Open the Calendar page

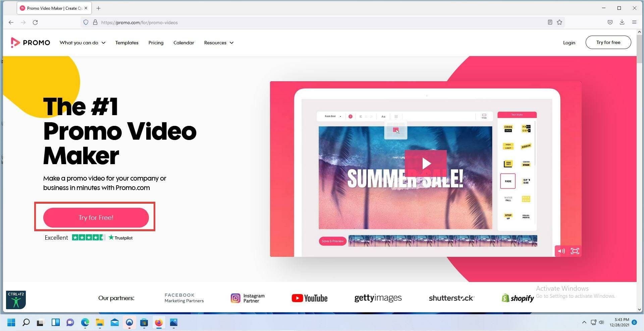click(x=184, y=43)
